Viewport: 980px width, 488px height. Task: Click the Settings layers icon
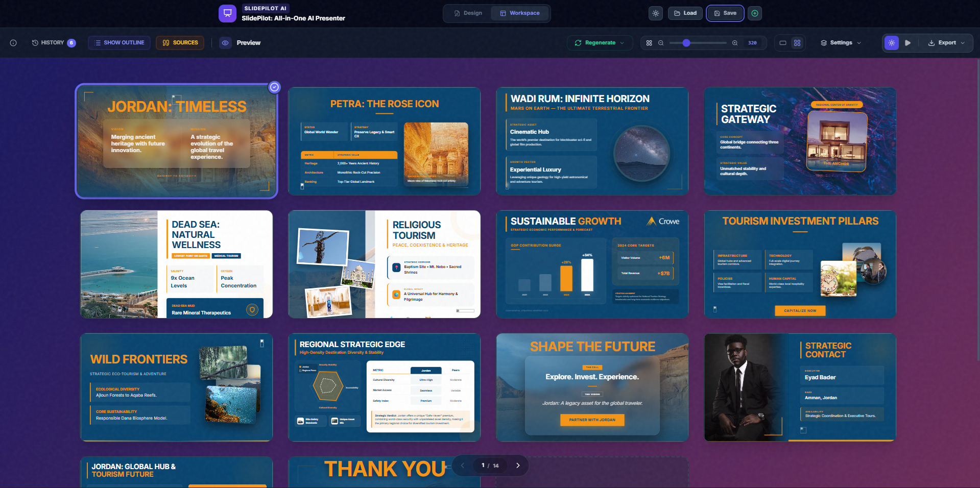tap(824, 43)
